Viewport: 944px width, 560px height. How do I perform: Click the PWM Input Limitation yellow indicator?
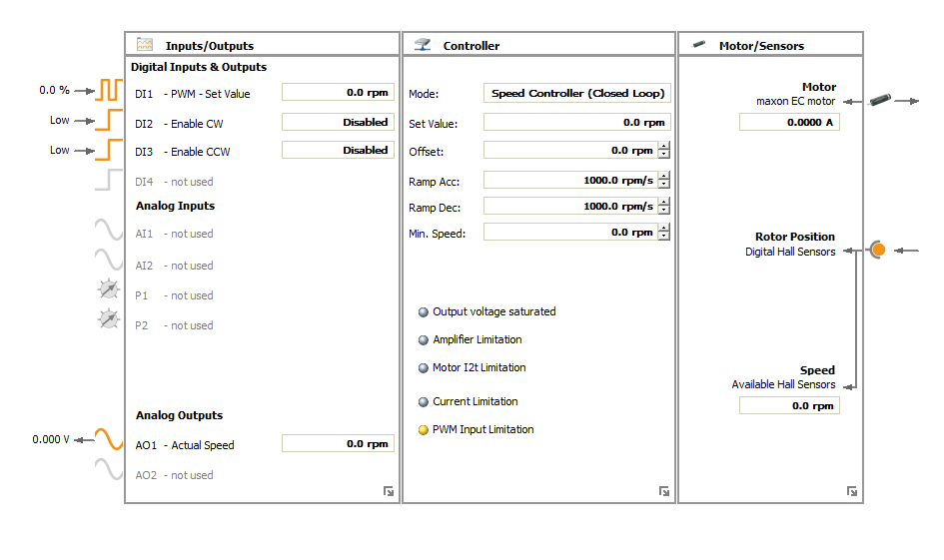coord(423,430)
